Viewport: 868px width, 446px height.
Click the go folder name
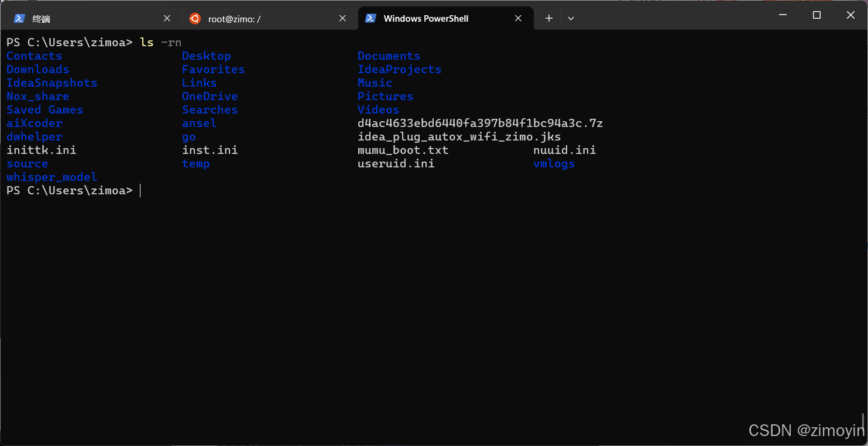tap(188, 137)
